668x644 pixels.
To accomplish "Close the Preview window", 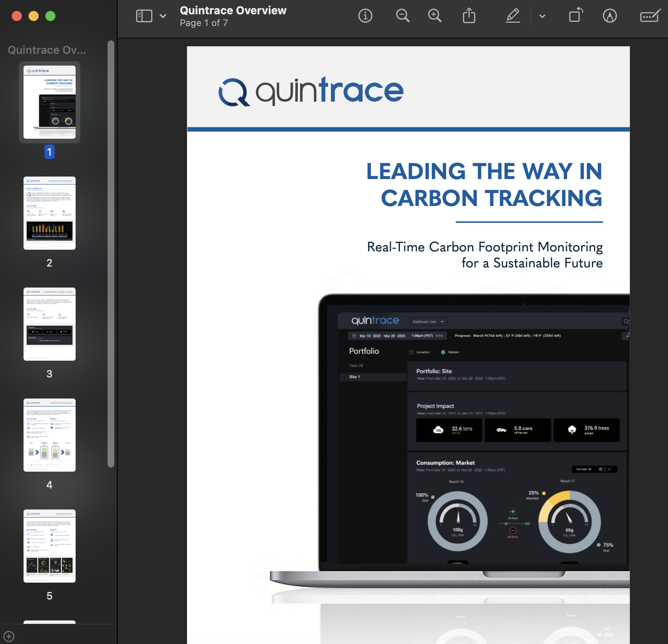I will click(17, 16).
